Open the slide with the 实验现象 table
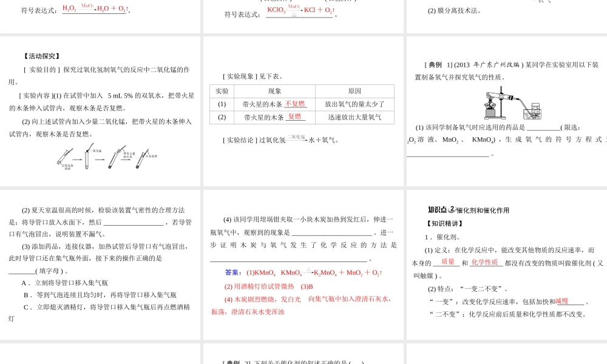 [303, 112]
